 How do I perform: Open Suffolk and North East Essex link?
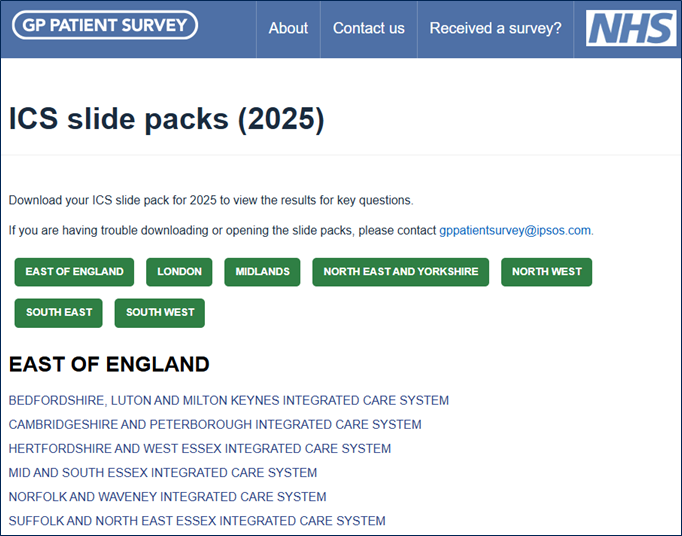point(197,521)
